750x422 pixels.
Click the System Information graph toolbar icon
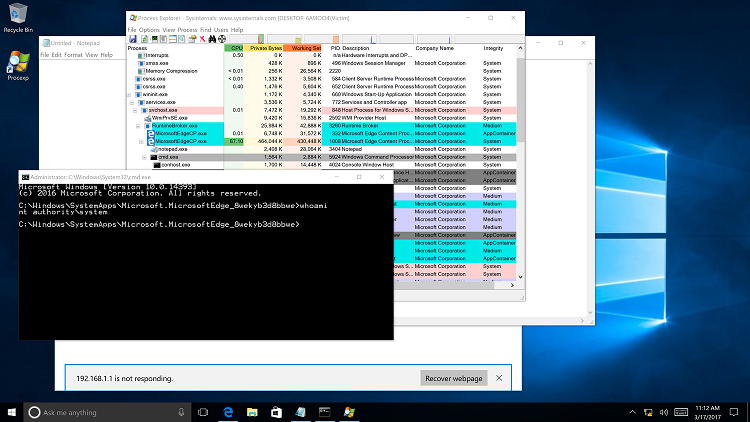(154, 39)
